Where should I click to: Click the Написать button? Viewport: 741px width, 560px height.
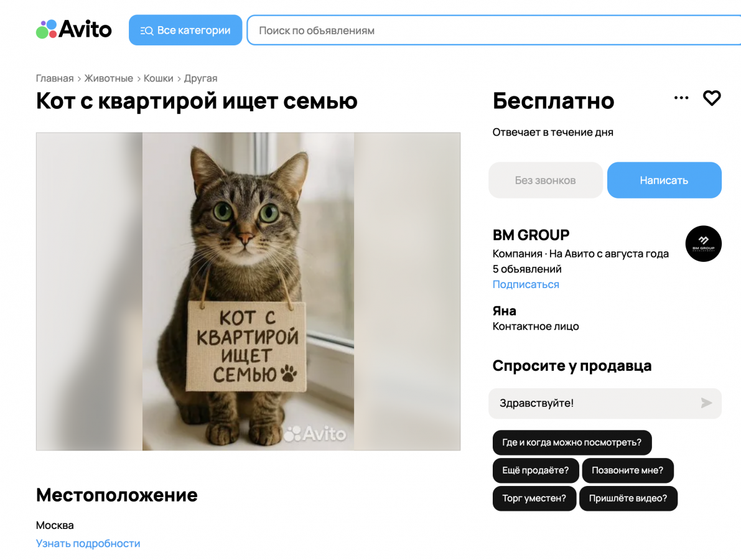click(664, 180)
